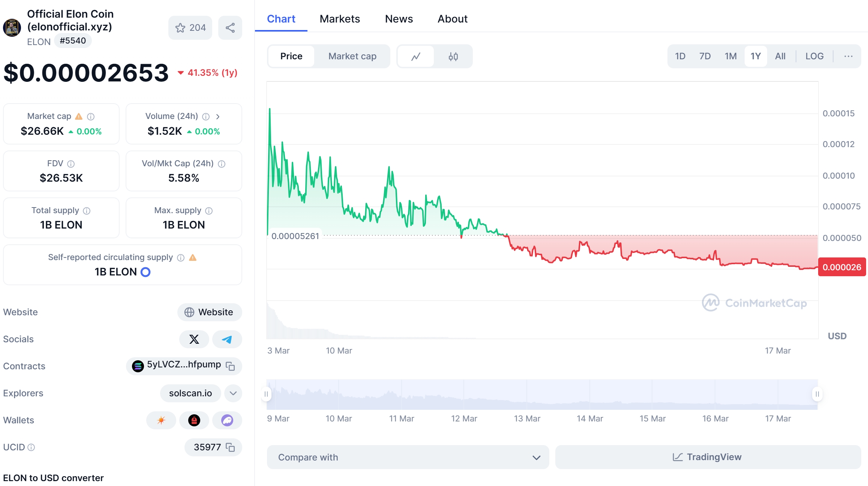Select the Market cap chart toggle
Viewport: 868px width, 486px height.
coord(352,56)
